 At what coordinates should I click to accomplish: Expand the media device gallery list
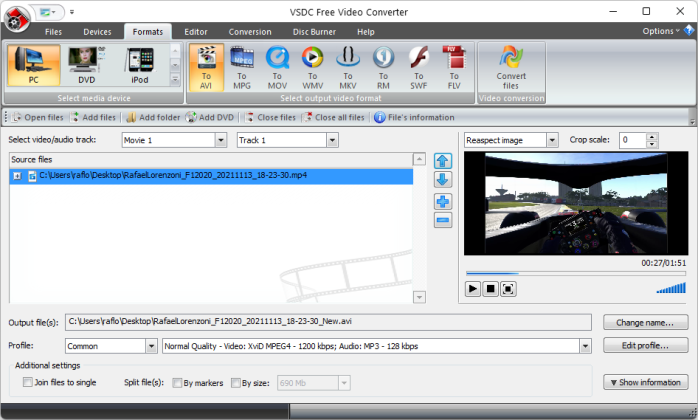[x=175, y=80]
